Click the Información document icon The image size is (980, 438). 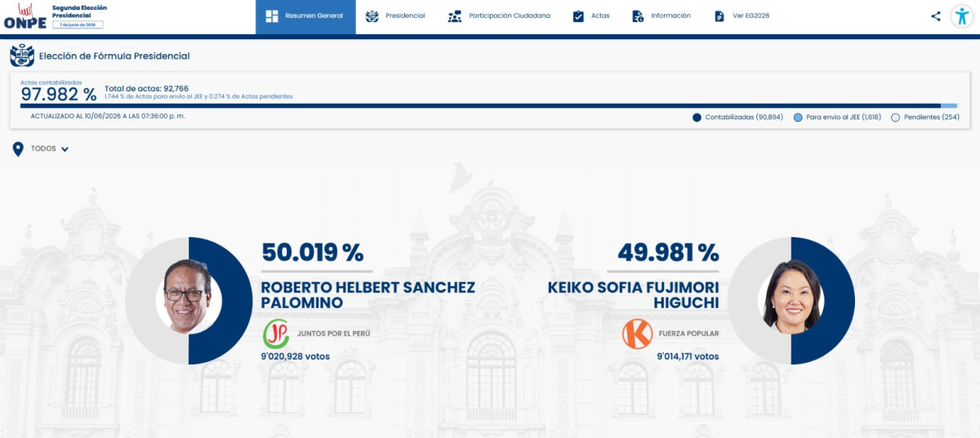tap(639, 16)
